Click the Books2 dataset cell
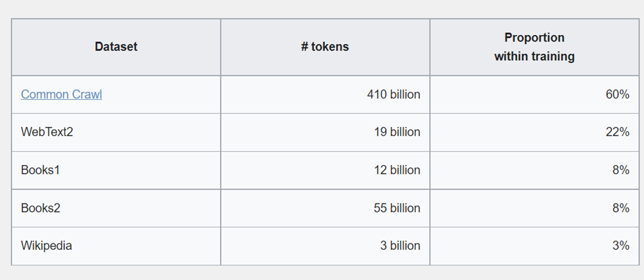Viewport: 644px width, 280px height. pos(116,208)
